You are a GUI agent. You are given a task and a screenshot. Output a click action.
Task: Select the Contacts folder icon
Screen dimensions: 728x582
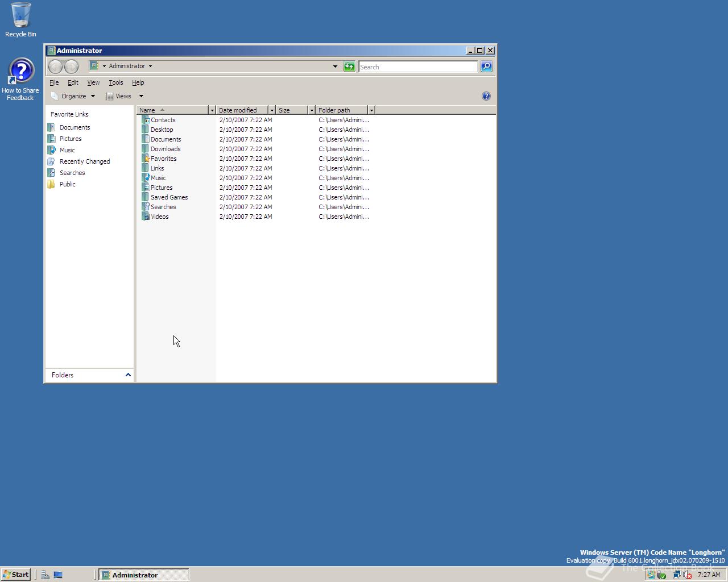point(146,120)
